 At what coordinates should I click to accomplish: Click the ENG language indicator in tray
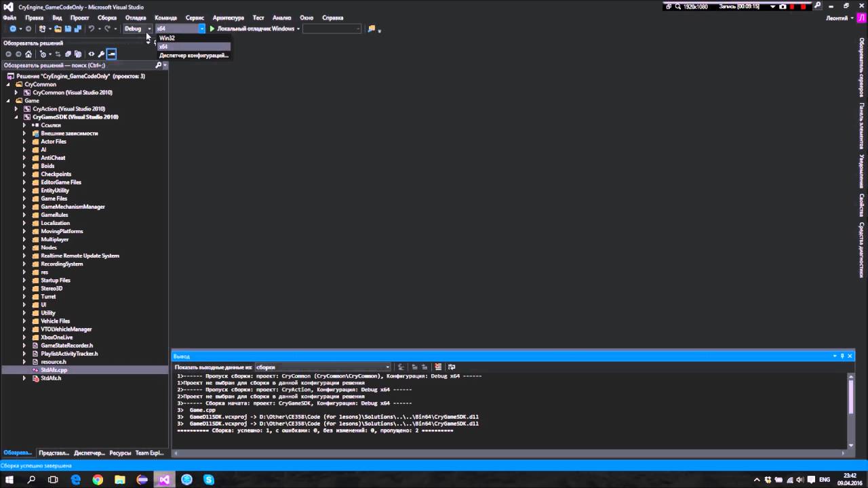pyautogui.click(x=825, y=480)
